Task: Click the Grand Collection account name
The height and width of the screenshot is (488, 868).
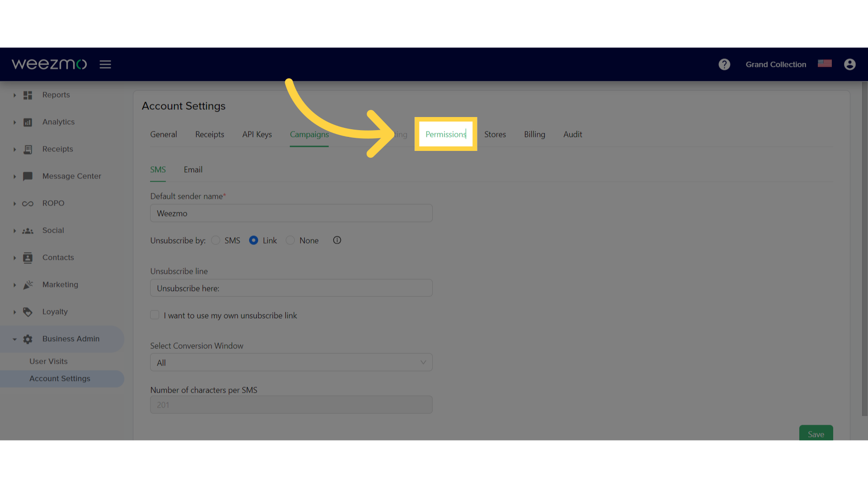Action: click(x=776, y=64)
